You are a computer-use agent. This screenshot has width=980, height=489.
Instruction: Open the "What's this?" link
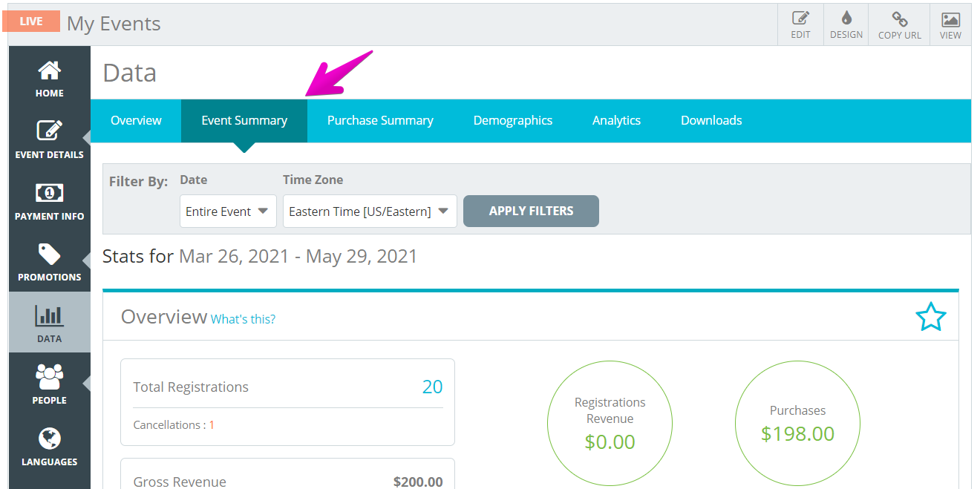243,319
